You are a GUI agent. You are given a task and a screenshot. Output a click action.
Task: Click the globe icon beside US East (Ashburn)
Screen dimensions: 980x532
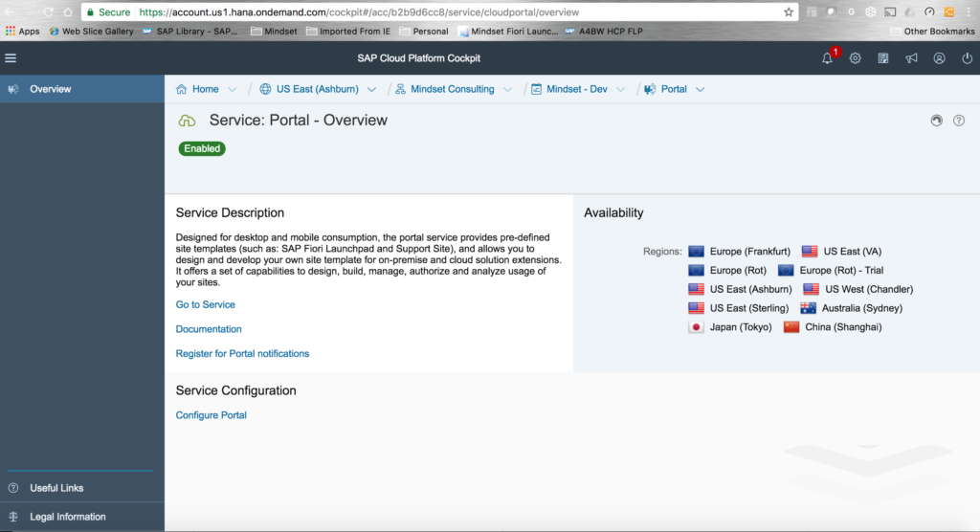pos(266,89)
